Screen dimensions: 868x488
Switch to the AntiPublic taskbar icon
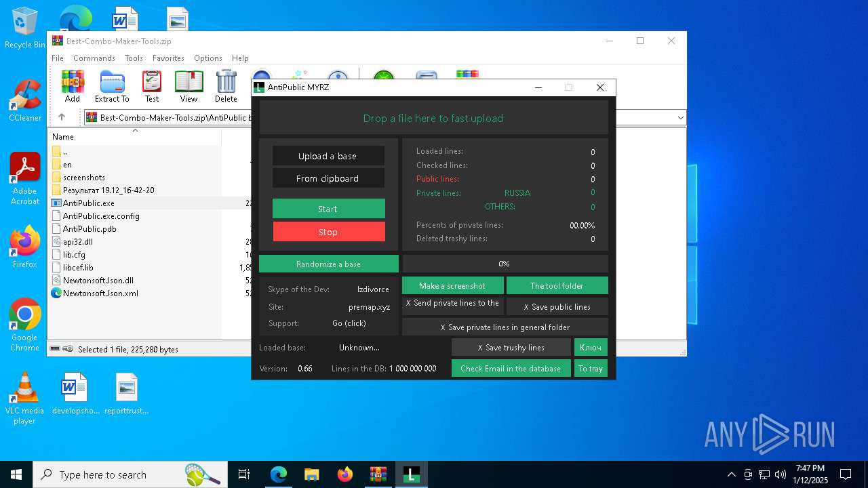[412, 474]
